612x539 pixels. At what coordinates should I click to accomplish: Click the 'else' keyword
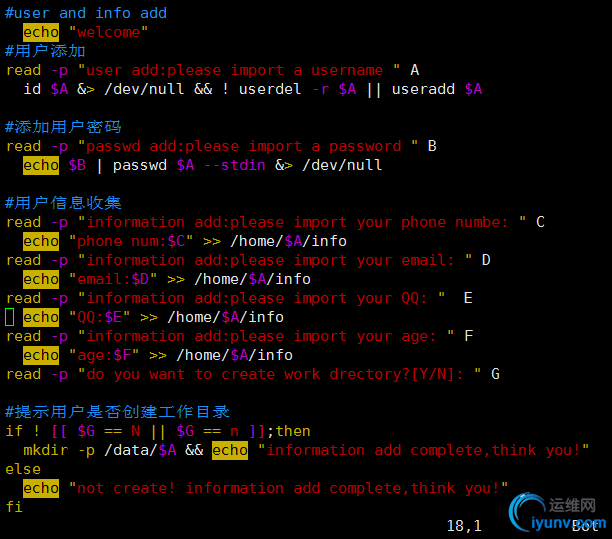[x=23, y=469]
